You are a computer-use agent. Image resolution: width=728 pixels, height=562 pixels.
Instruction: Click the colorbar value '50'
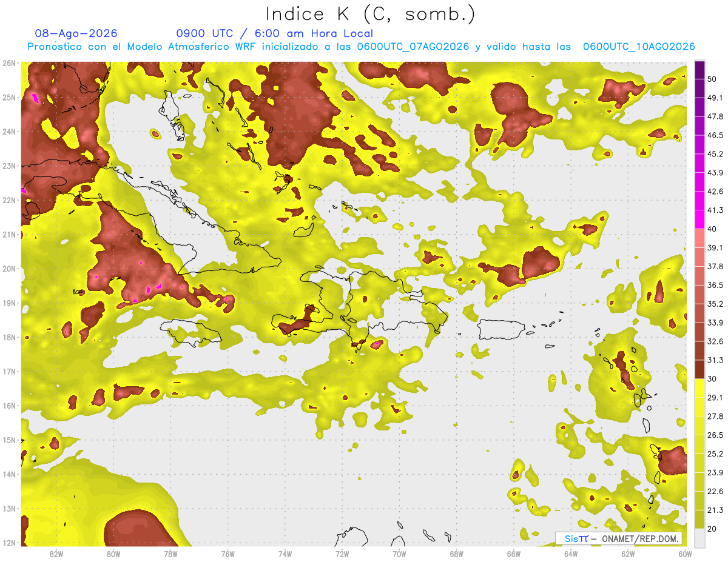pos(713,79)
